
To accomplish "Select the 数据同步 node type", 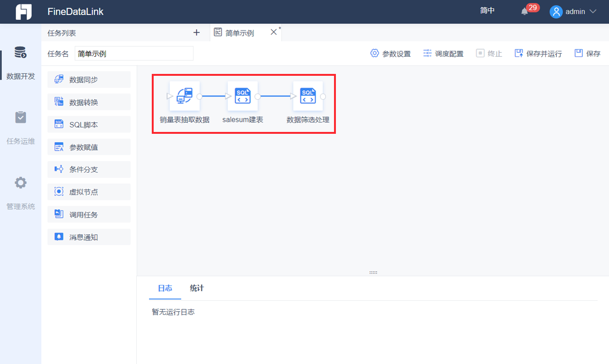I will click(x=89, y=80).
